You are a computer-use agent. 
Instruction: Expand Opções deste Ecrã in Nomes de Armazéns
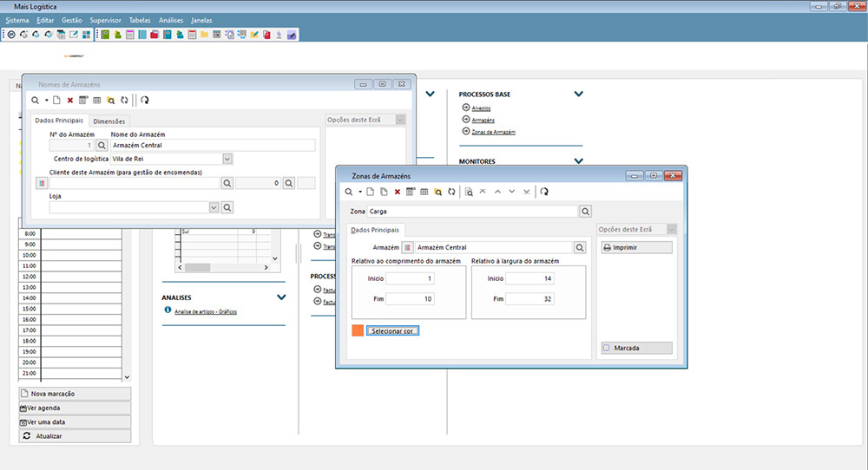(x=400, y=120)
